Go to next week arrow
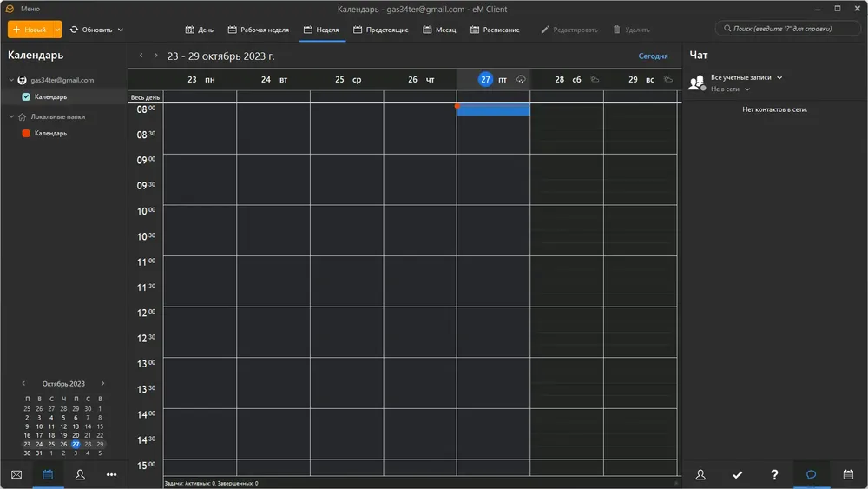 point(155,56)
